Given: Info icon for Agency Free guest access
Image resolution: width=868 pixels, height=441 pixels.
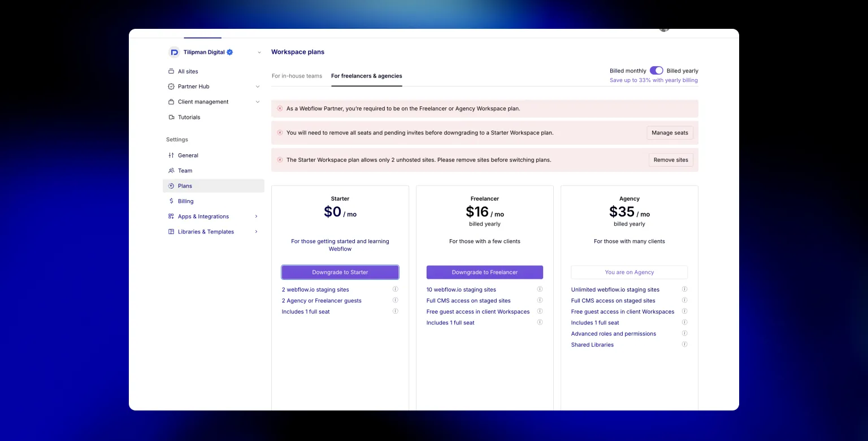Looking at the screenshot, I should click(685, 311).
